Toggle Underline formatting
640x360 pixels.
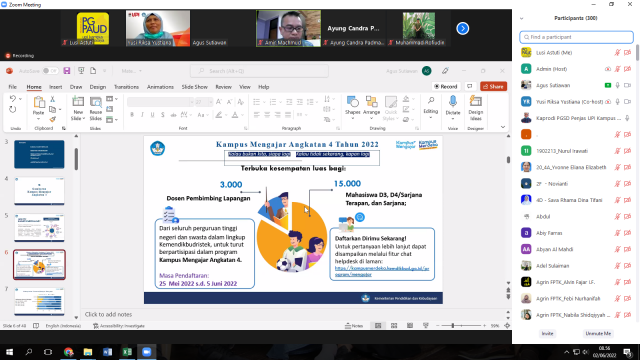click(x=152, y=115)
